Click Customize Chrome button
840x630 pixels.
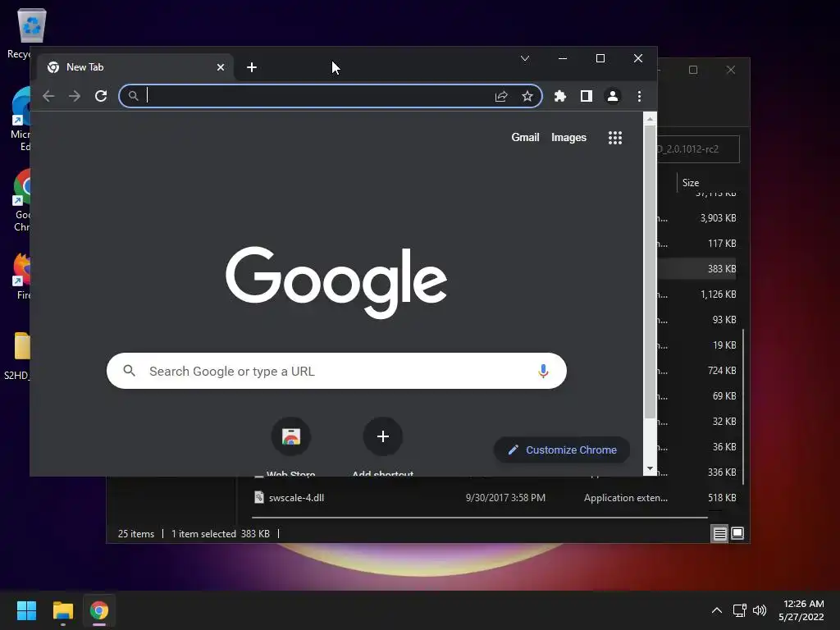click(x=561, y=450)
